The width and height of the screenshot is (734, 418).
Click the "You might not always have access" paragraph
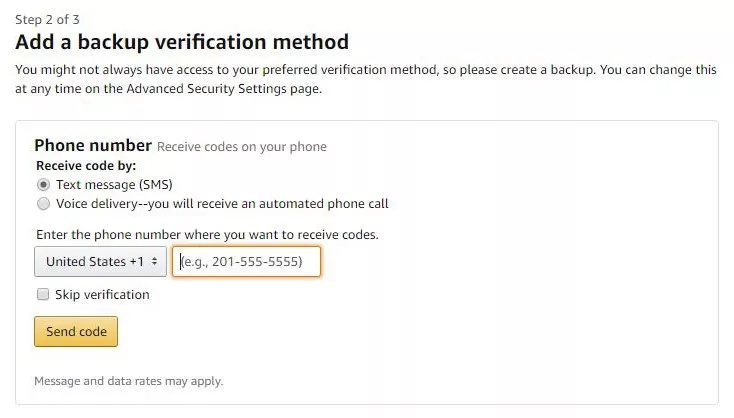pos(300,71)
